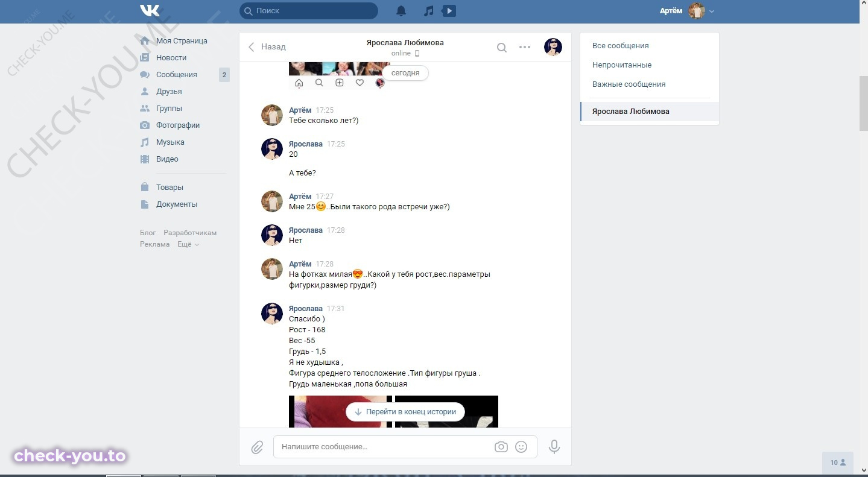Image resolution: width=868 pixels, height=477 pixels.
Task: Open Ярослава Любимова chat header name
Action: [405, 43]
